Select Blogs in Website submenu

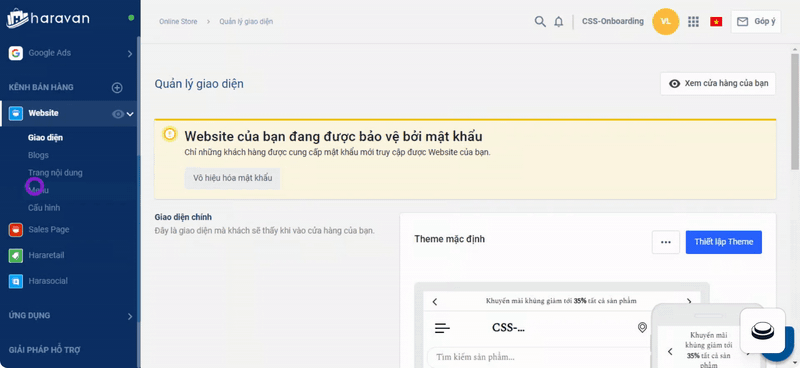tap(38, 155)
